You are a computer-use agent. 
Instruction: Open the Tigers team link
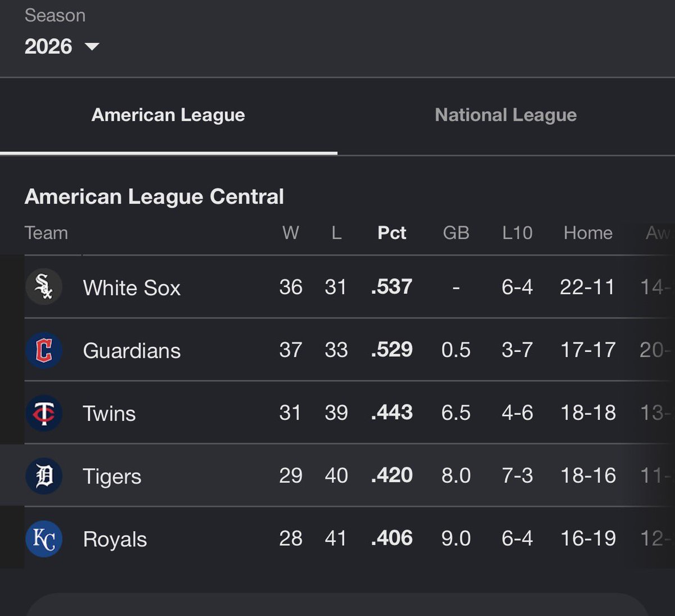[112, 477]
